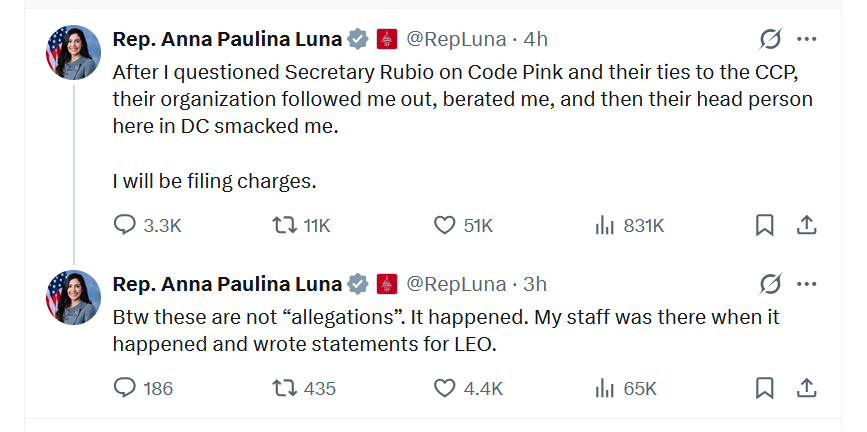Bookmark the first tweet

[x=765, y=225]
